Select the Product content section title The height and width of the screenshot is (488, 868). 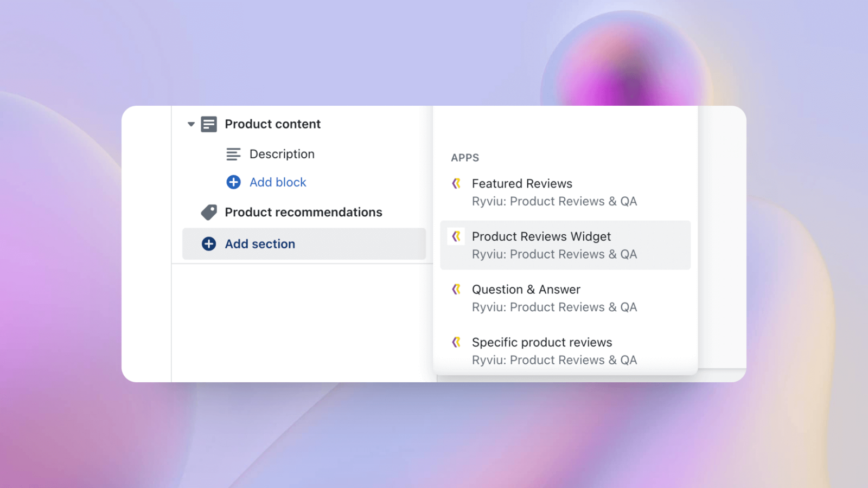[272, 124]
